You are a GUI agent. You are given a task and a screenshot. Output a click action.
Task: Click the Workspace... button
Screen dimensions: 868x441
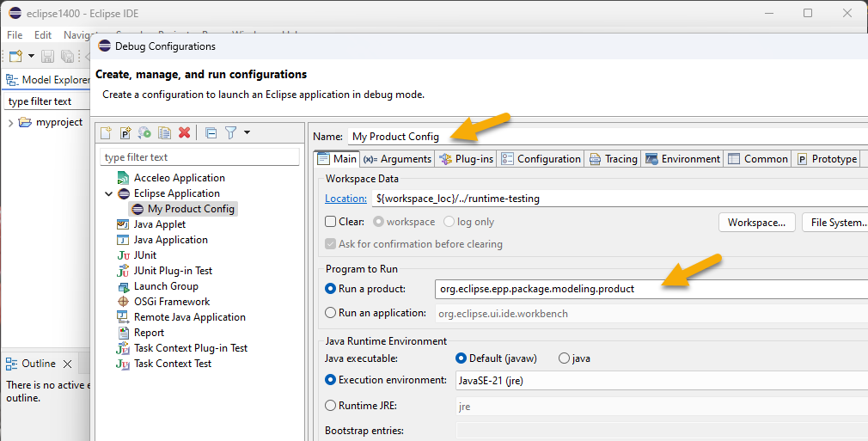(756, 223)
